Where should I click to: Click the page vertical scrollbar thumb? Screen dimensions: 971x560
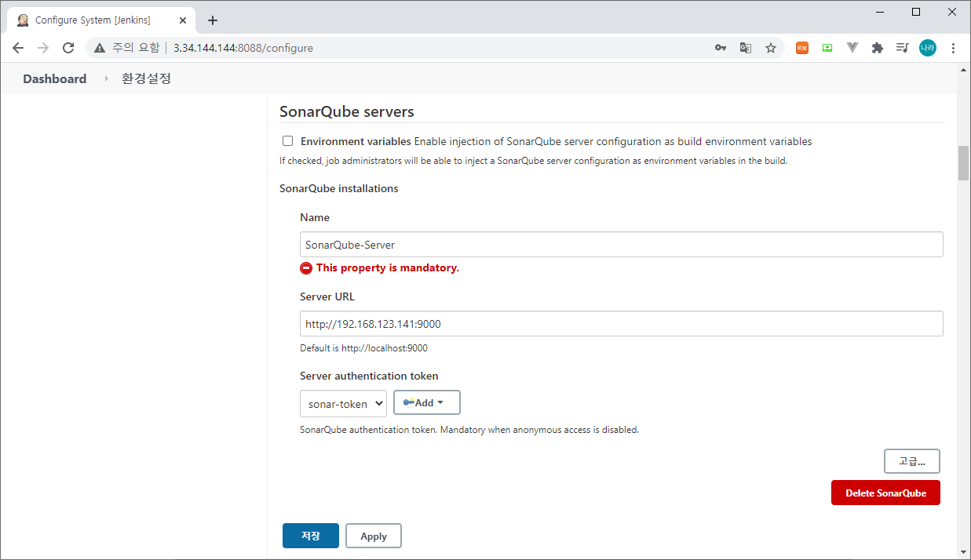pos(964,163)
